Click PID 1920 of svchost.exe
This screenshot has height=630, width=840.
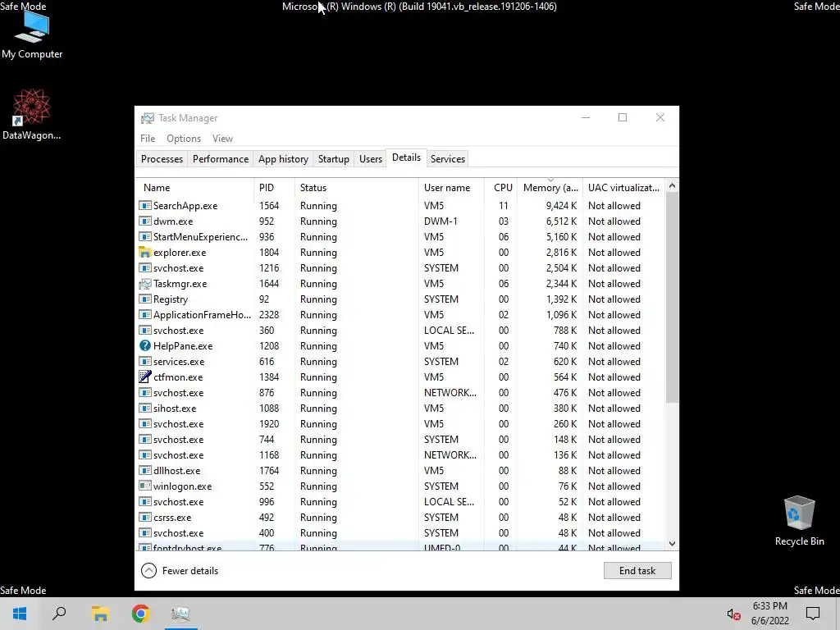tap(269, 424)
